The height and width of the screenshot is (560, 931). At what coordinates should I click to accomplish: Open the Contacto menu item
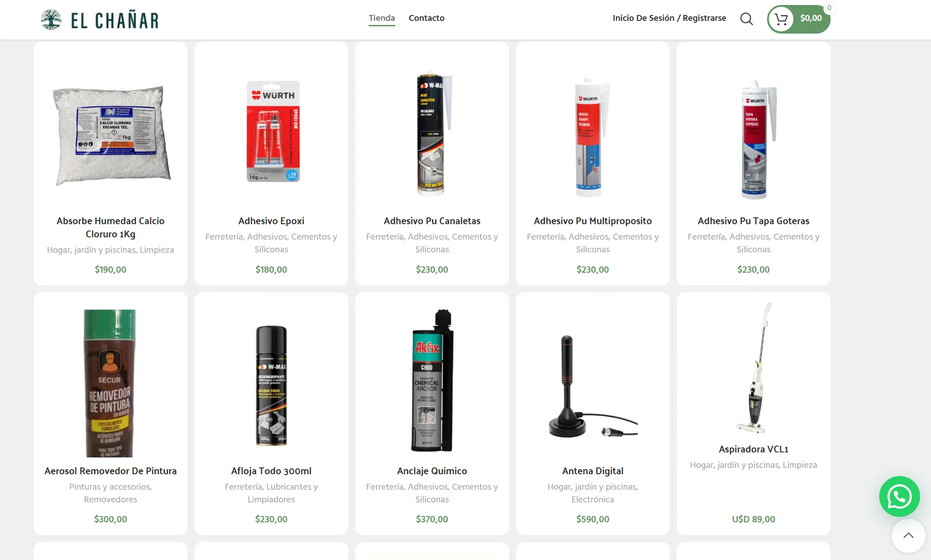[426, 18]
